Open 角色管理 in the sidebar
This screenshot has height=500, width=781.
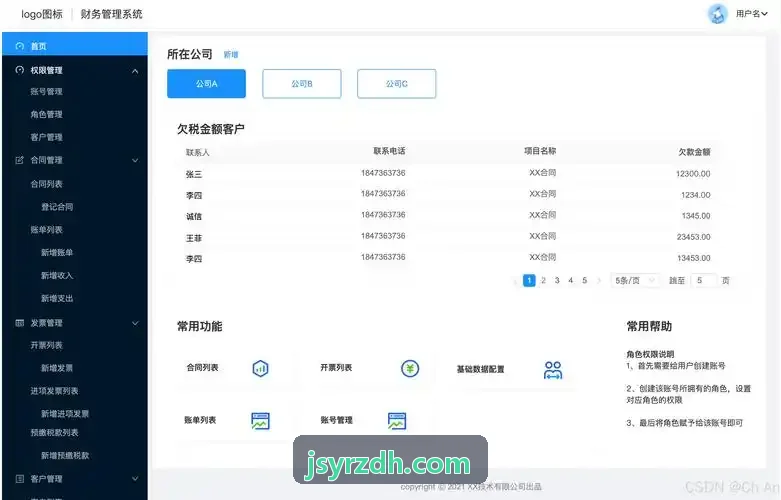(46, 115)
